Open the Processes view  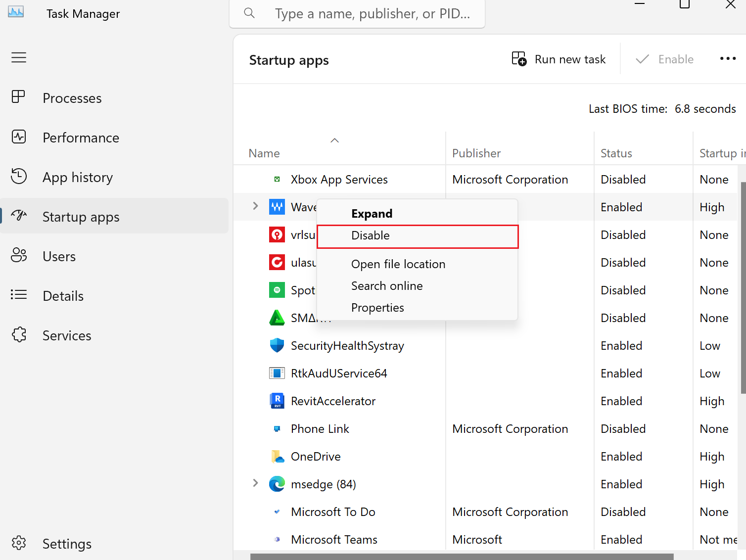pos(72,97)
